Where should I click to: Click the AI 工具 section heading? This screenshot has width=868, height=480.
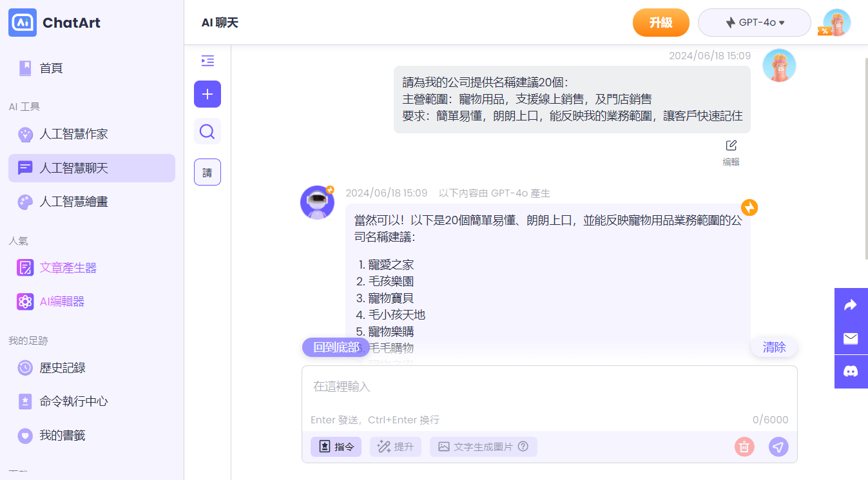[x=24, y=107]
